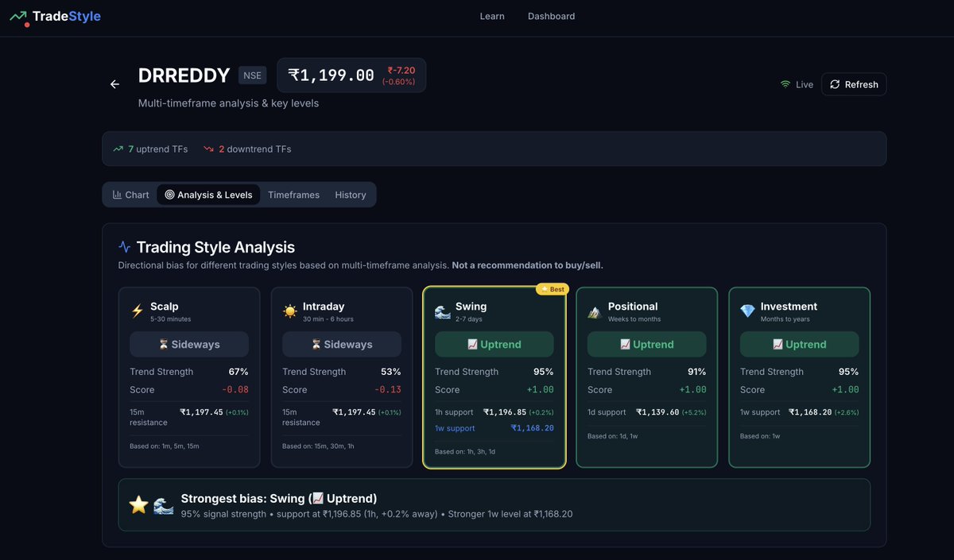Click the NSE exchange badge
954x560 pixels.
[x=253, y=75]
